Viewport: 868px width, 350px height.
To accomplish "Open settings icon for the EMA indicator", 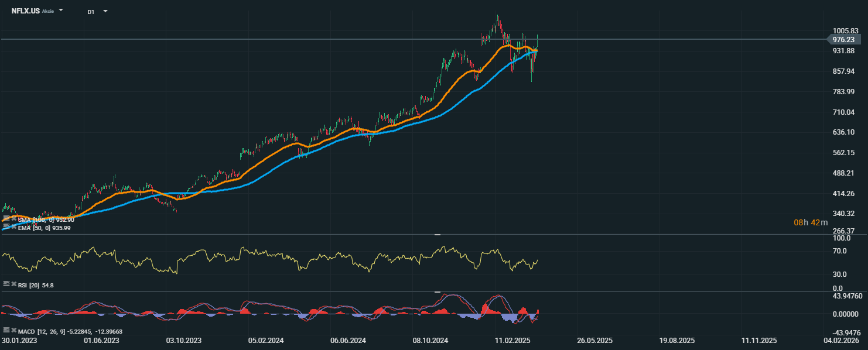I will pos(6,227).
